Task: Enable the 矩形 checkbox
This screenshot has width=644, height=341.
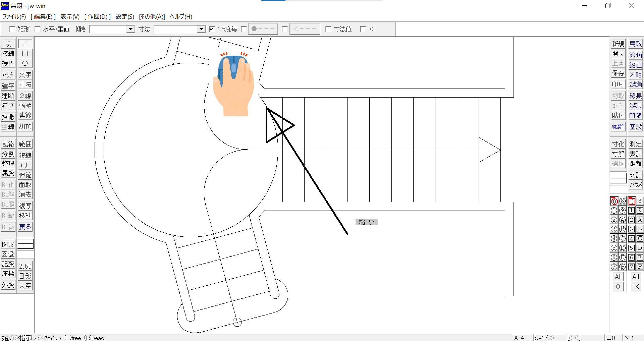Action: pos(12,29)
